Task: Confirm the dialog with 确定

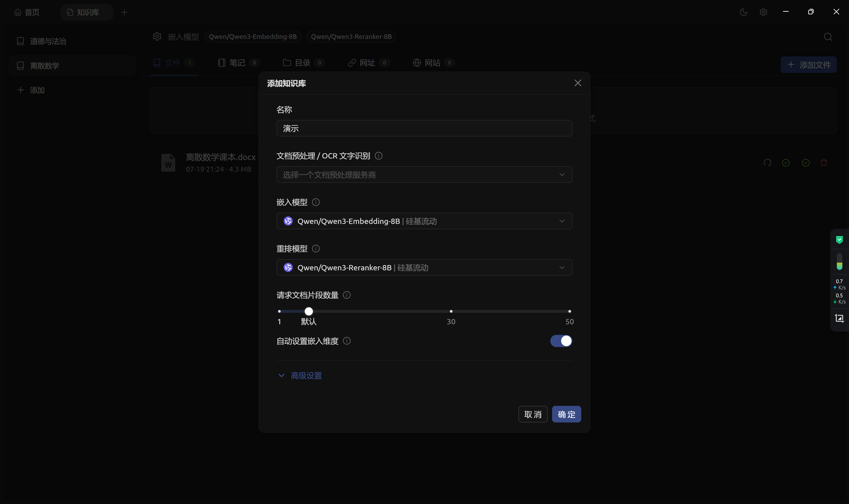Action: [566, 414]
